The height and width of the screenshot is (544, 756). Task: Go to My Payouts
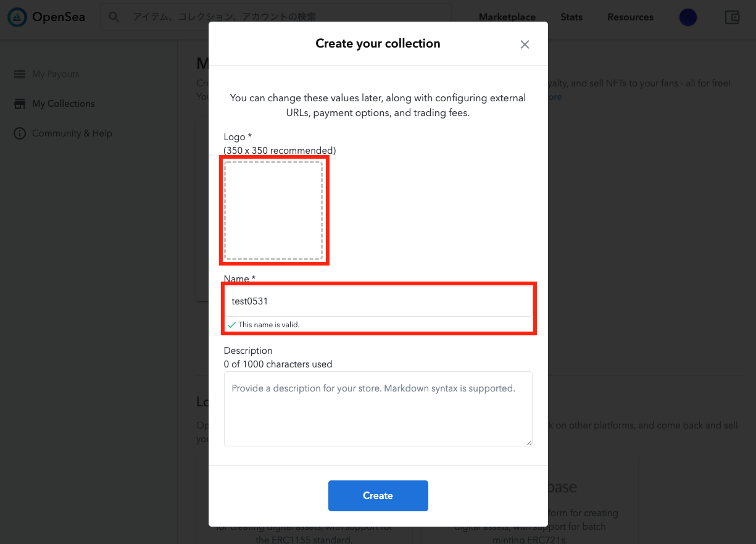[x=56, y=74]
